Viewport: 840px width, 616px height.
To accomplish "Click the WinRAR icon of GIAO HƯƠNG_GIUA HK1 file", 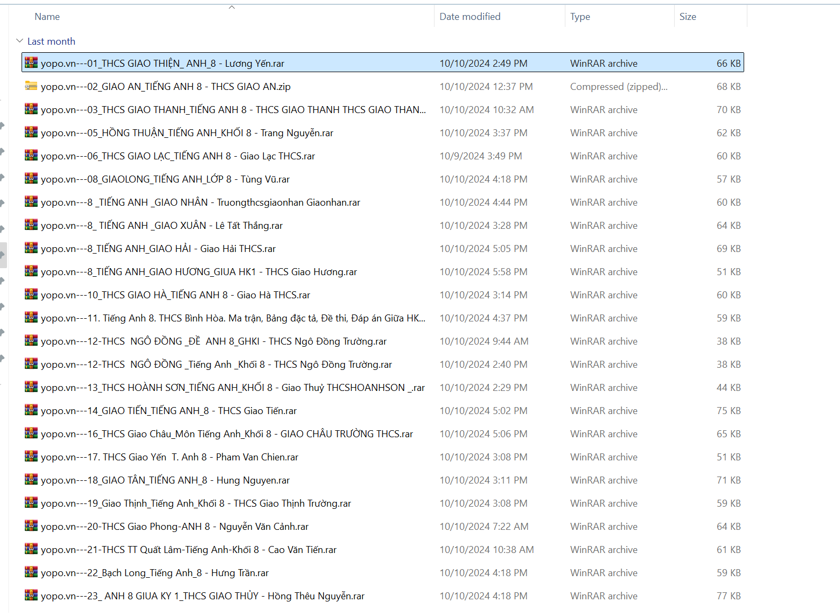I will coord(31,271).
